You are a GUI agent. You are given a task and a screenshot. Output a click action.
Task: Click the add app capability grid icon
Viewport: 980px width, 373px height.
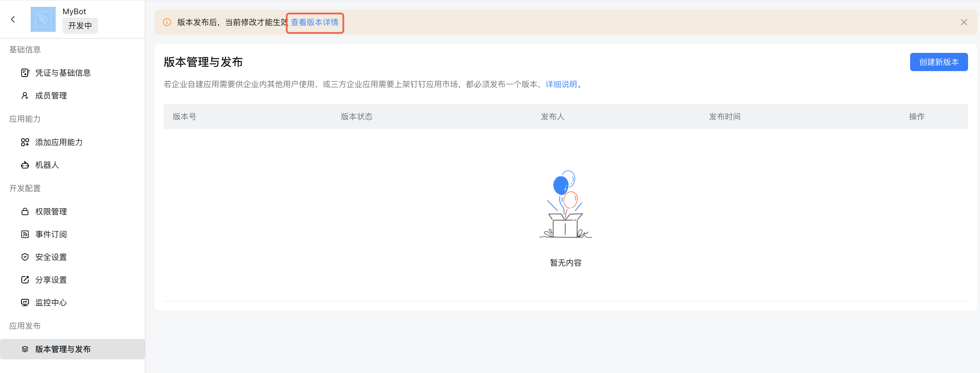25,142
